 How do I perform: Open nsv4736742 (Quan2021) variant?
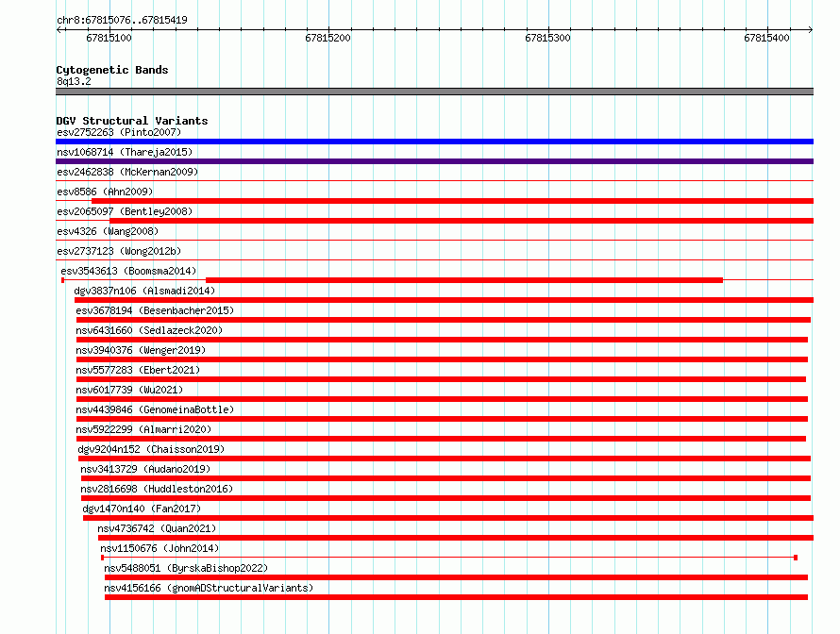tap(157, 528)
